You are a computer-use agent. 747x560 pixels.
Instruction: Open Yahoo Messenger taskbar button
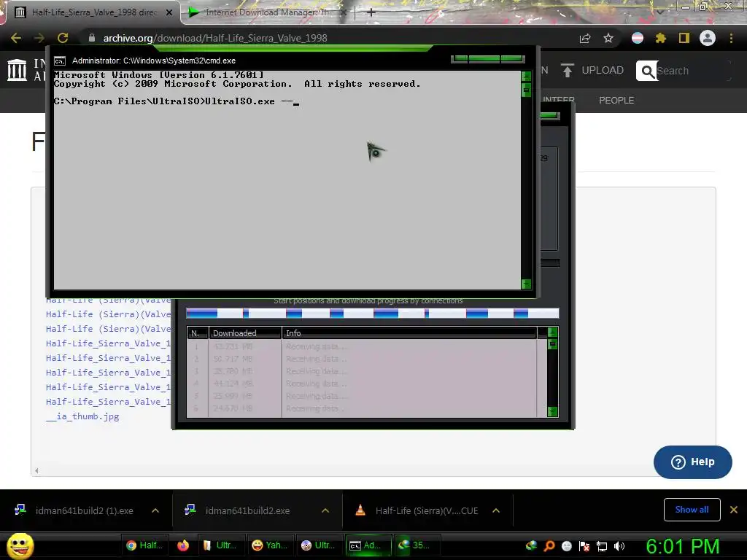[x=270, y=545]
